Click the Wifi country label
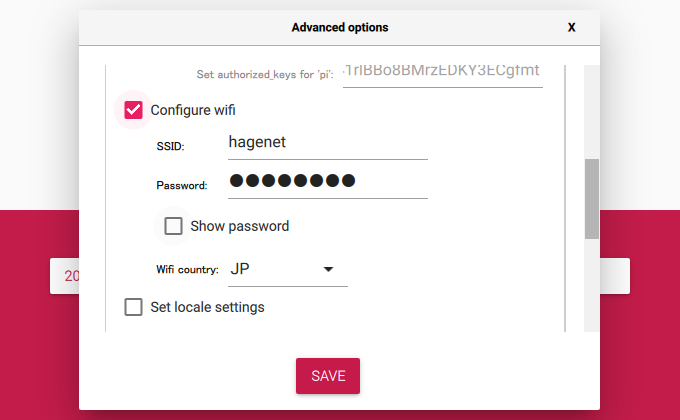Viewport: 680px width, 420px height. pos(187,269)
